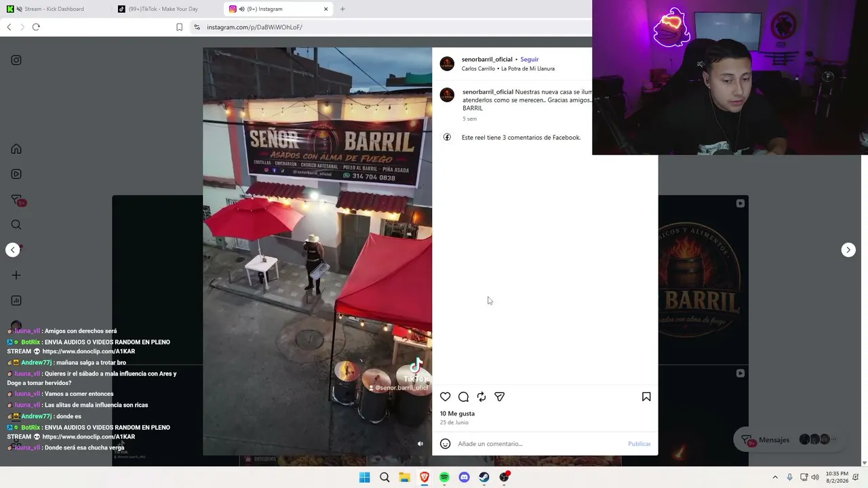Image resolution: width=868 pixels, height=488 pixels.
Task: Open Windows Search from the taskbar
Action: (384, 477)
